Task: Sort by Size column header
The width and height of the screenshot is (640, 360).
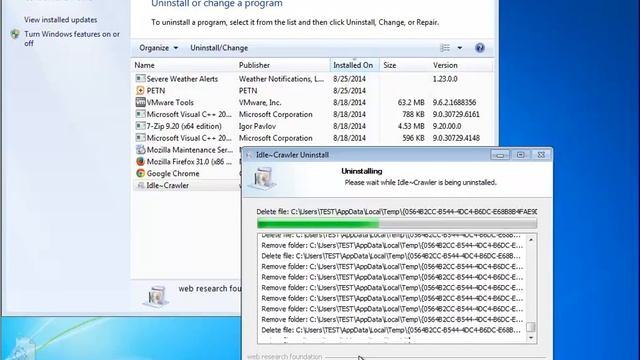Action: (x=389, y=65)
